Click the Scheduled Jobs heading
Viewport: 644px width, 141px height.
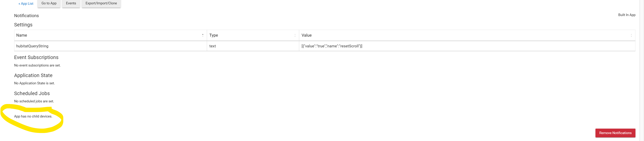tap(32, 93)
